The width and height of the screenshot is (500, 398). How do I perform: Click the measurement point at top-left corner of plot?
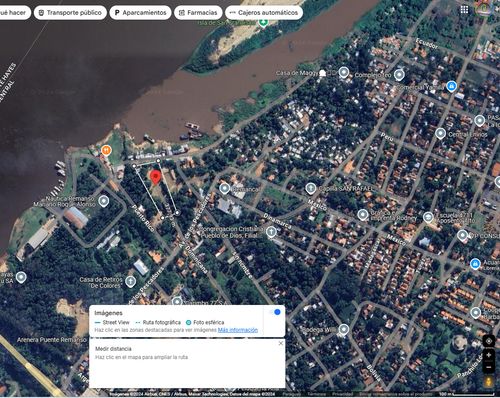[x=134, y=166]
